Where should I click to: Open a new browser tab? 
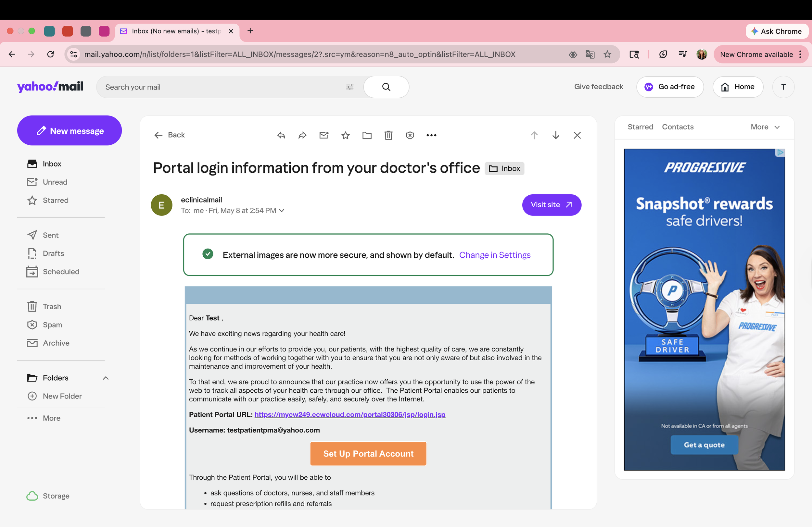click(250, 31)
